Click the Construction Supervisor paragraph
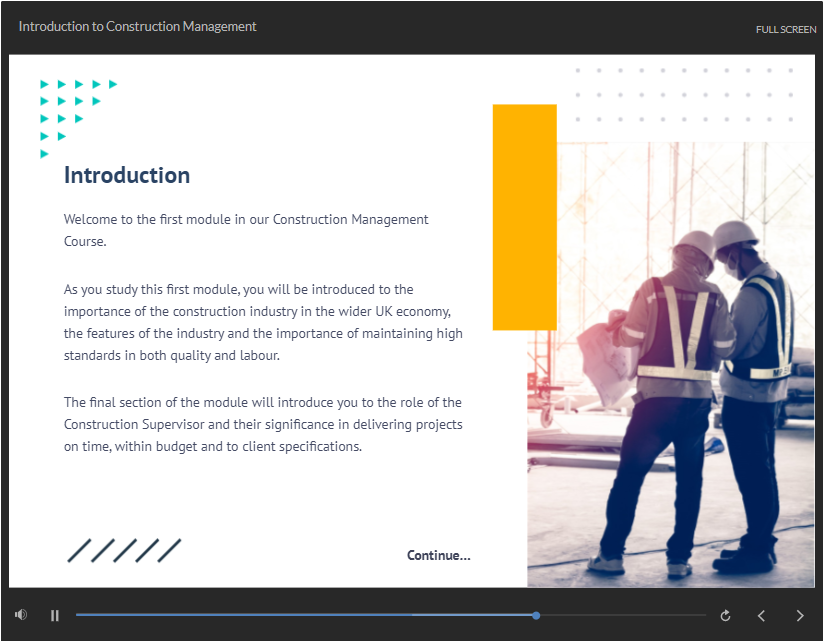 (262, 424)
